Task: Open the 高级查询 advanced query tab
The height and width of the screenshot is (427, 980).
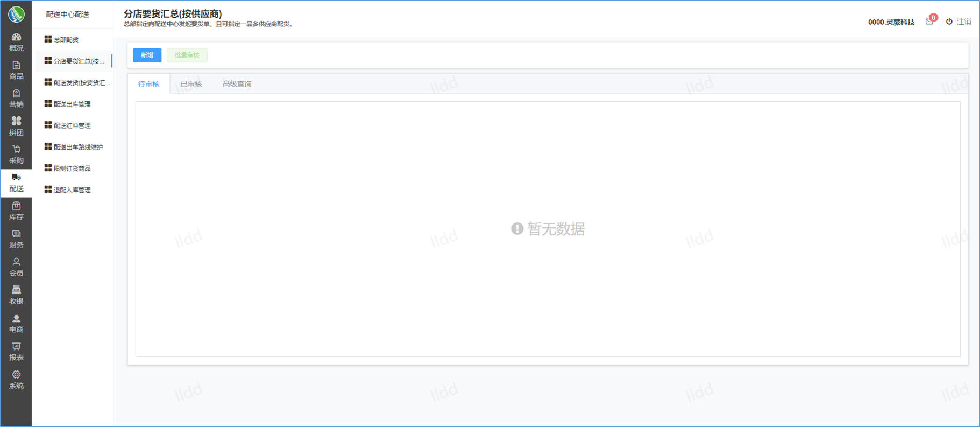Action: (237, 84)
